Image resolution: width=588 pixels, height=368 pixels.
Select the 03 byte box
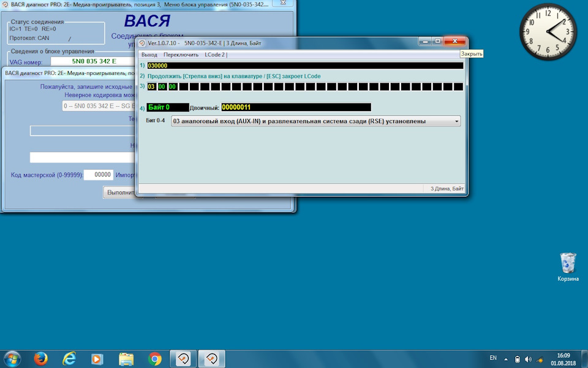[151, 86]
